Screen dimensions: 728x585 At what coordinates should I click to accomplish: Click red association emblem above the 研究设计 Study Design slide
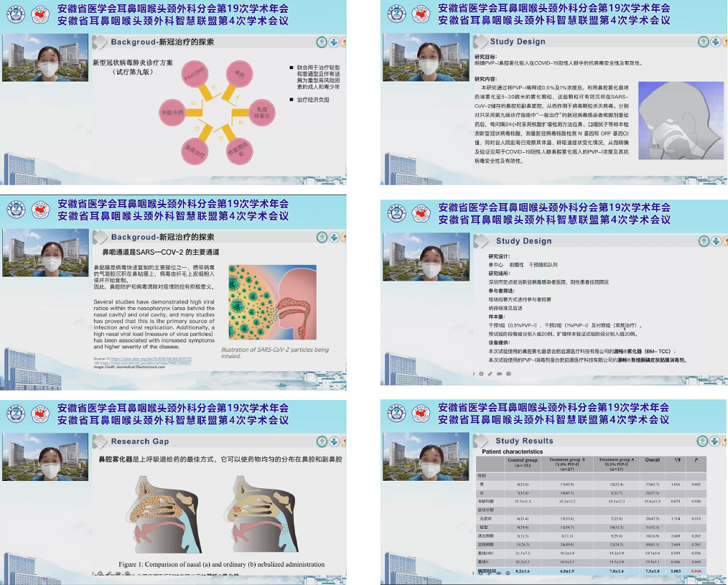tap(421, 213)
